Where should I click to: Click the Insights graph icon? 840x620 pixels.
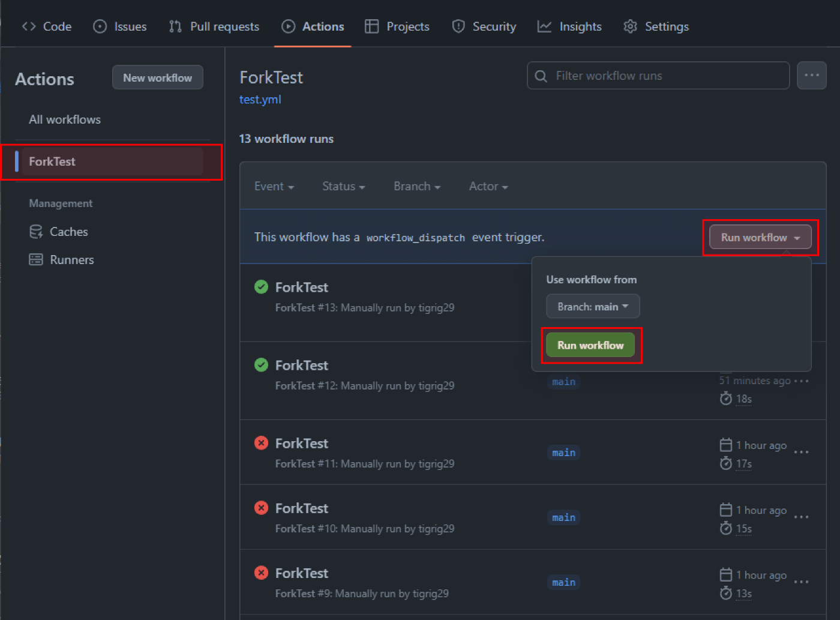tap(544, 26)
